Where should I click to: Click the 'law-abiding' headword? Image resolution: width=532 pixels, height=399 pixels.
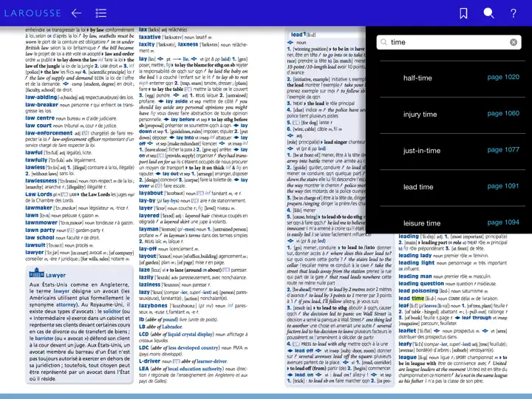[41, 98]
